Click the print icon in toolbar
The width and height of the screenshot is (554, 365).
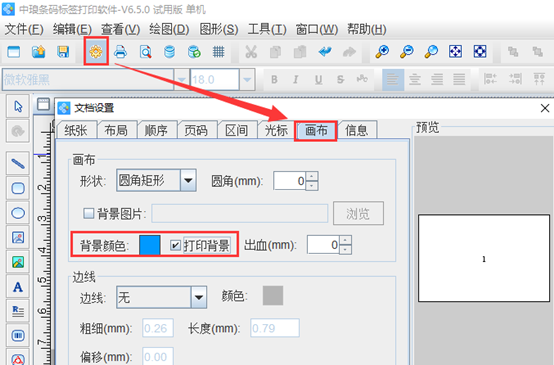tap(120, 52)
